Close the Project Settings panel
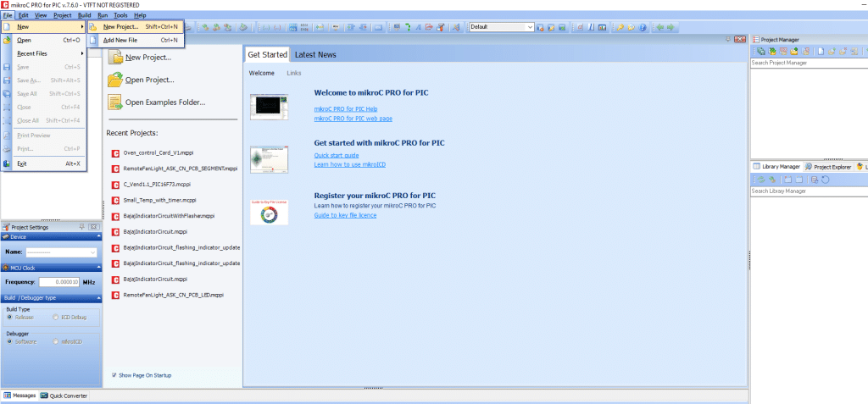Viewport: 868px width, 404px height. pyautogui.click(x=93, y=227)
